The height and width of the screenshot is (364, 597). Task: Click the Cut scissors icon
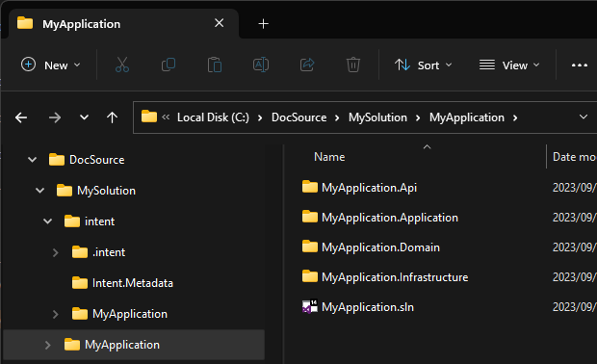(122, 65)
